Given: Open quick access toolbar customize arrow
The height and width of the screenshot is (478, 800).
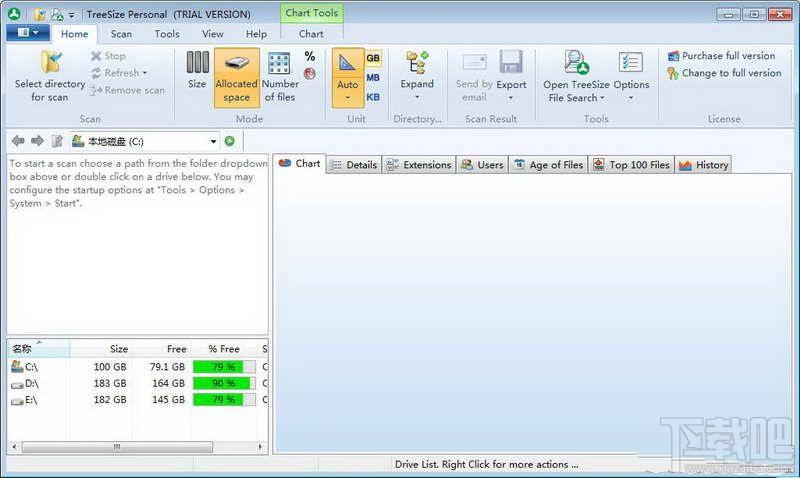Looking at the screenshot, I should (71, 15).
